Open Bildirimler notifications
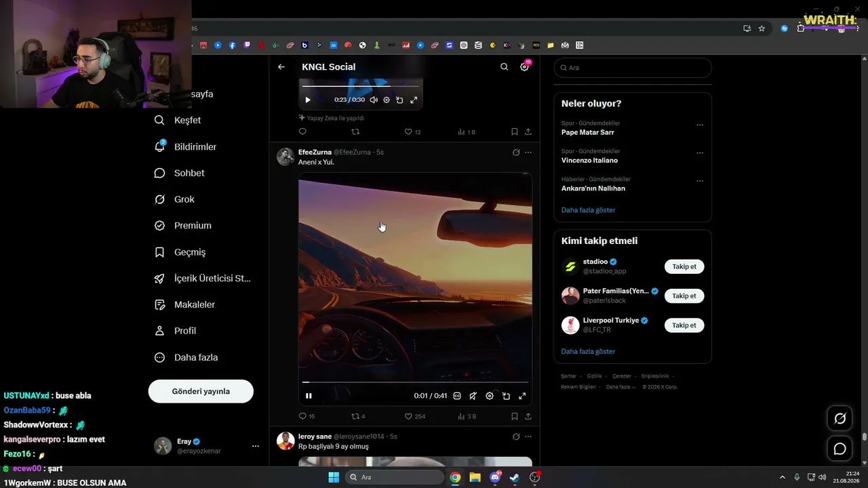 (x=185, y=146)
